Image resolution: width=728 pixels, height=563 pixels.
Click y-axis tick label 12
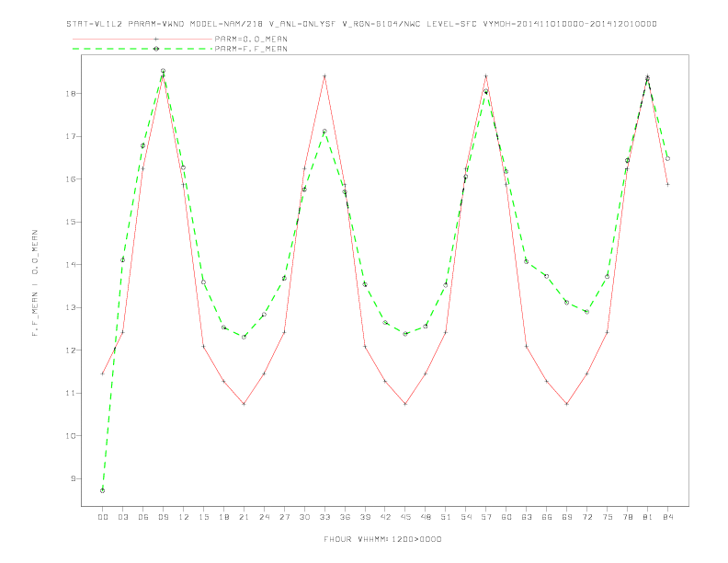71,350
